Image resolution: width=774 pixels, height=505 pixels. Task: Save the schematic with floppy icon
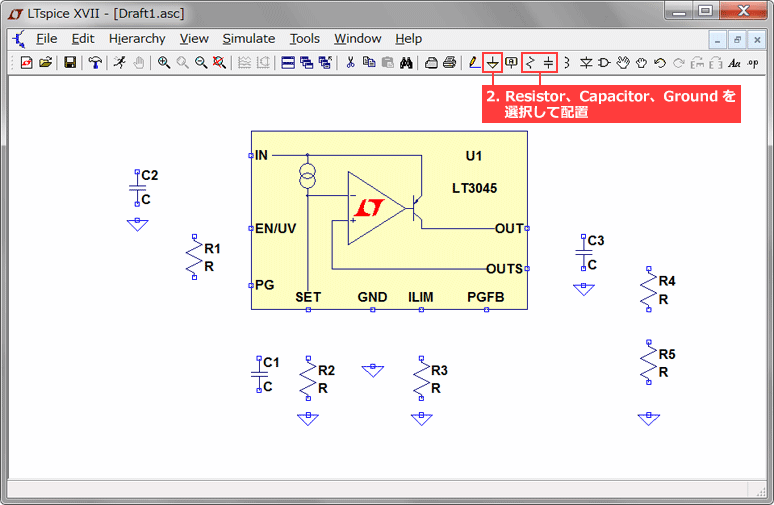pos(70,63)
